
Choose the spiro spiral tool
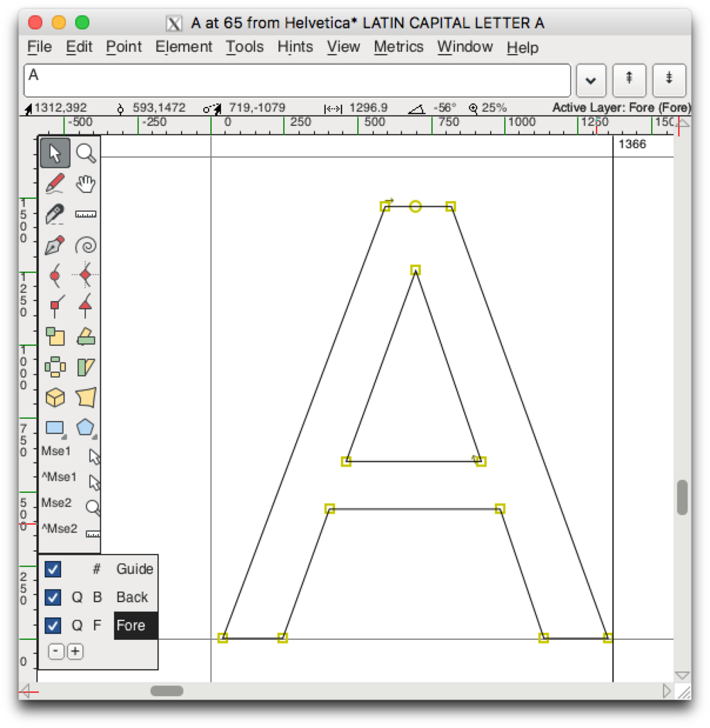coord(86,244)
